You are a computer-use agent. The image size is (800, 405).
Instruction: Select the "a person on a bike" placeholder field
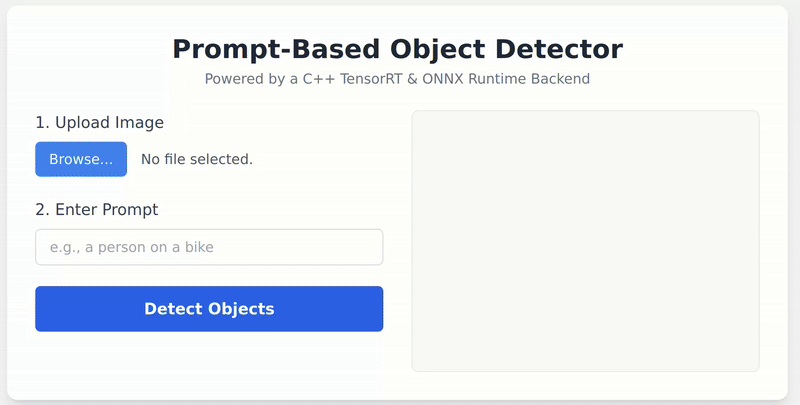(209, 247)
